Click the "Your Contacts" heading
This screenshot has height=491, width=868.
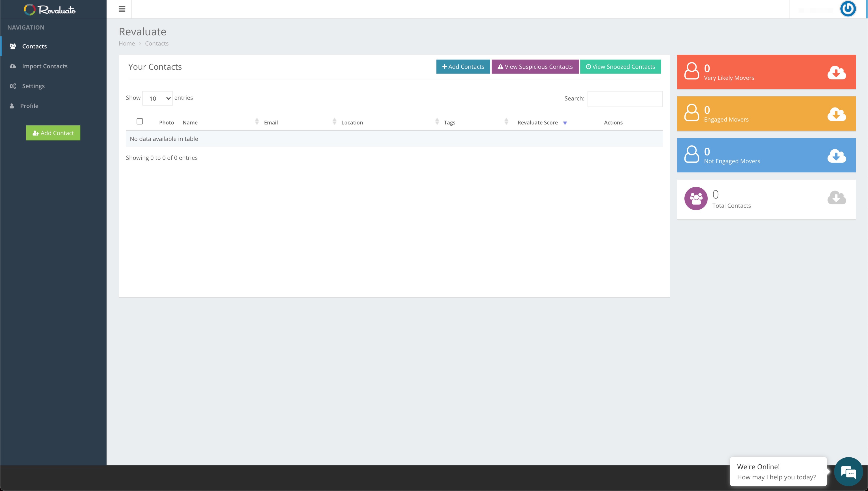tap(155, 67)
